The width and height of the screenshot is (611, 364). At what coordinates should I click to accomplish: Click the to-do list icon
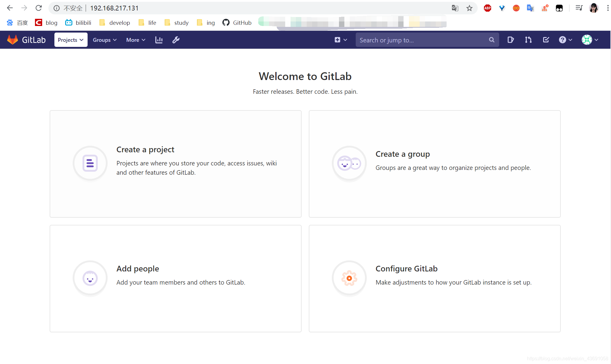pyautogui.click(x=546, y=40)
